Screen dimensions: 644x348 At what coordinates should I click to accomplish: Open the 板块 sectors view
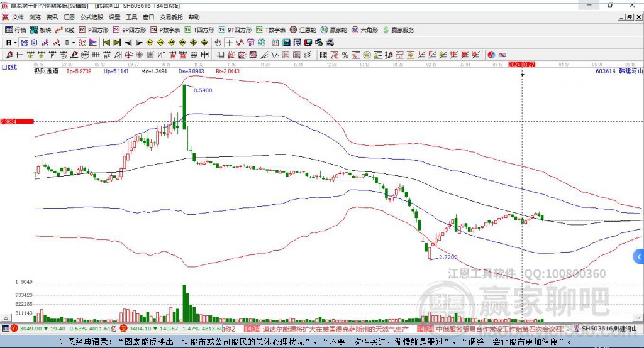click(x=40, y=30)
